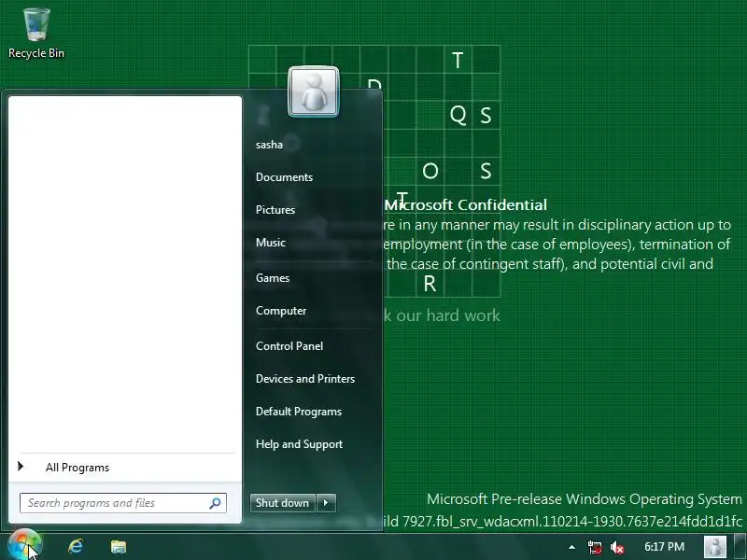This screenshot has width=747, height=560.
Task: Click the 6:17 PM clock
Action: pyautogui.click(x=664, y=547)
